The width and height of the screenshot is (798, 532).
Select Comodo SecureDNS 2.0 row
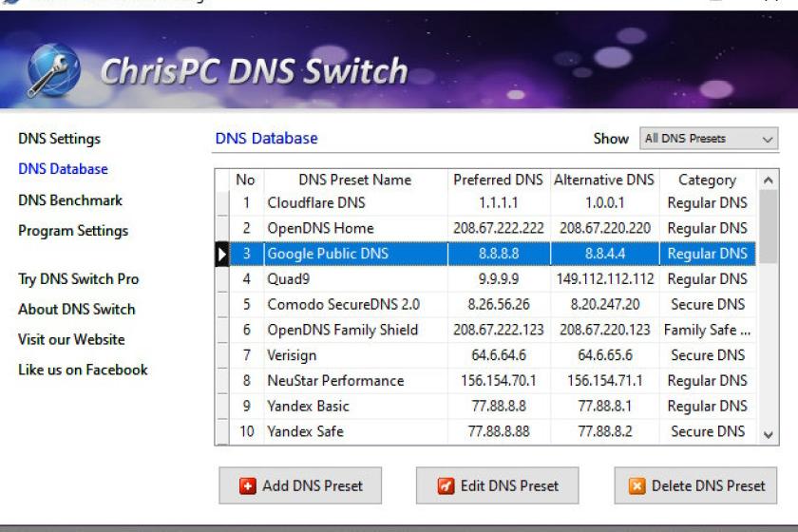[x=493, y=304]
